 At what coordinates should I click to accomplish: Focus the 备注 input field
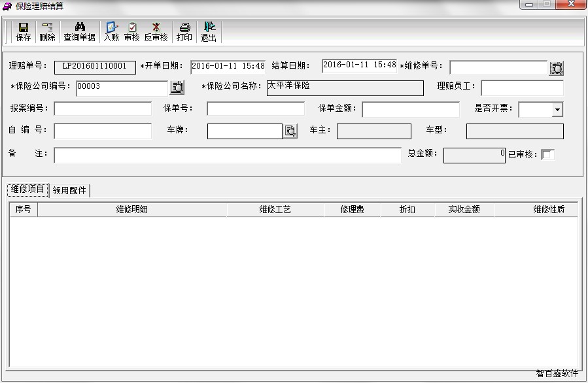(228, 155)
